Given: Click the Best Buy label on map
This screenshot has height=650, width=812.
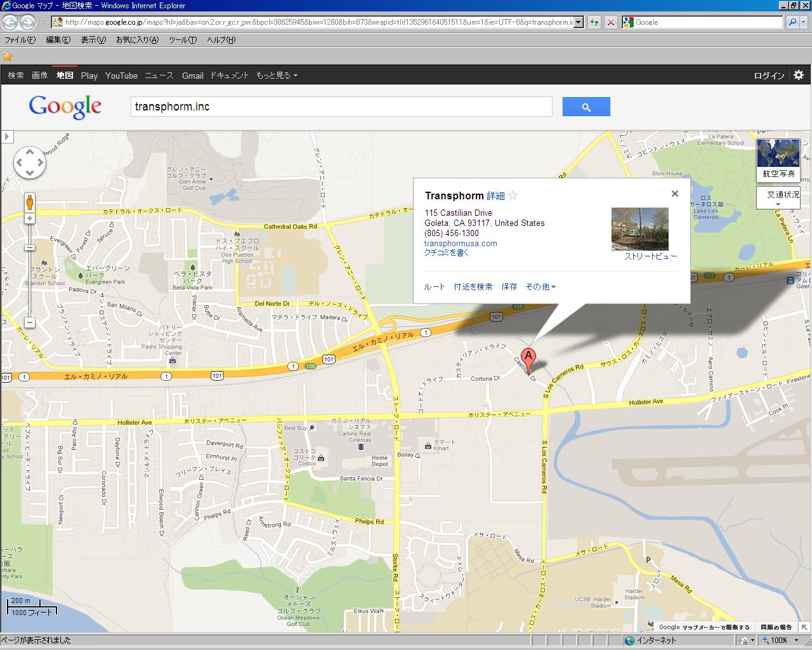Looking at the screenshot, I should pos(296,428).
